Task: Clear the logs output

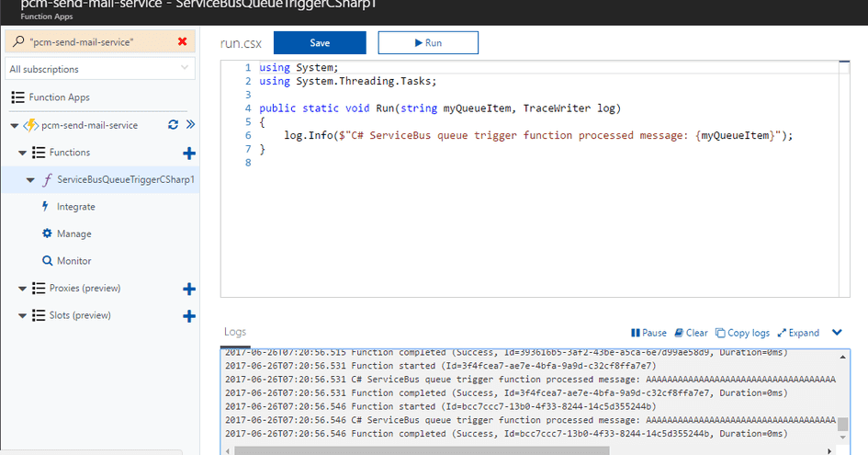Action: coord(691,333)
